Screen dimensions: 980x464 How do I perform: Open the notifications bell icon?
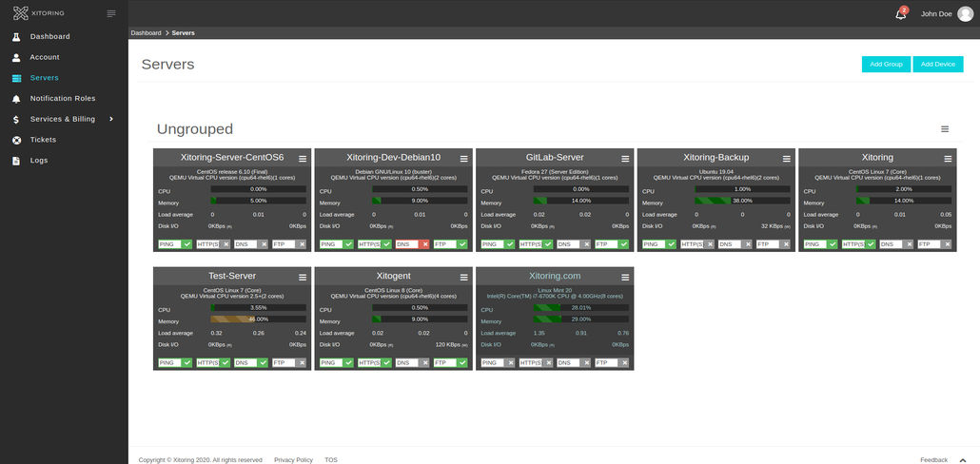tap(901, 13)
